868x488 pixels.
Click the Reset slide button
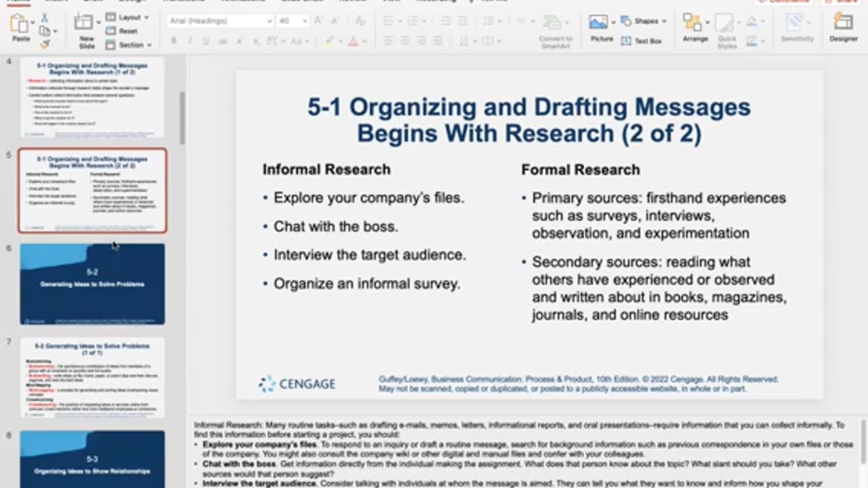(123, 31)
